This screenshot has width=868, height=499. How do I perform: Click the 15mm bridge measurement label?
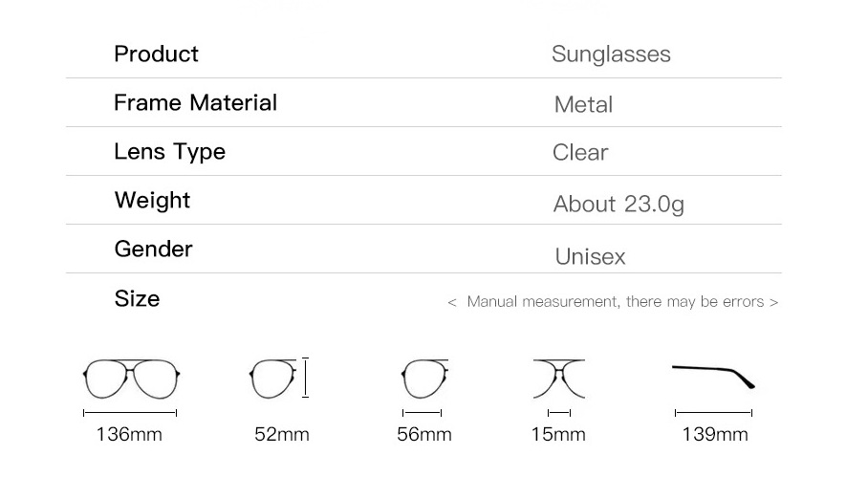[558, 435]
